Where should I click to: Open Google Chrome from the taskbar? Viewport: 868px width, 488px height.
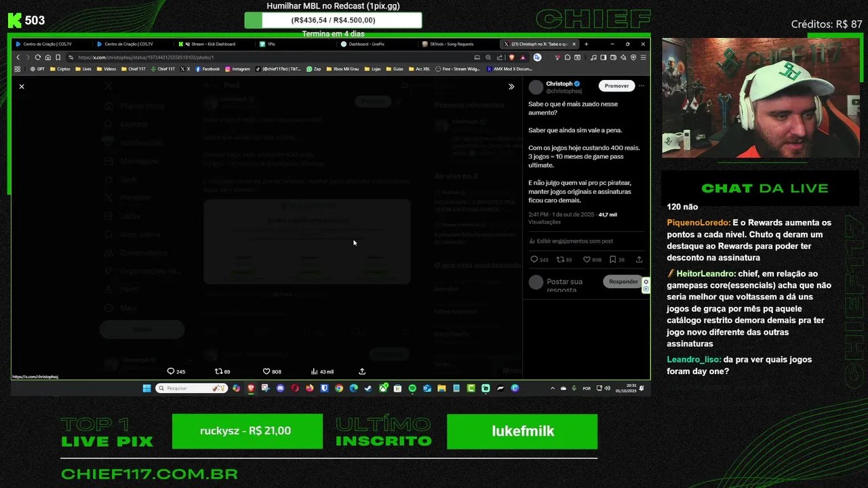point(339,388)
